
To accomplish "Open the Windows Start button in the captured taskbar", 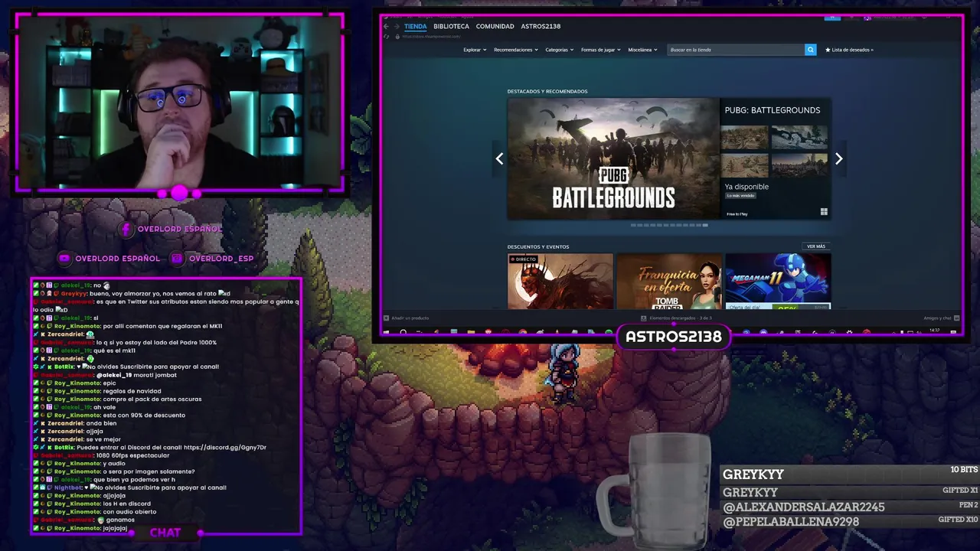I will point(387,332).
